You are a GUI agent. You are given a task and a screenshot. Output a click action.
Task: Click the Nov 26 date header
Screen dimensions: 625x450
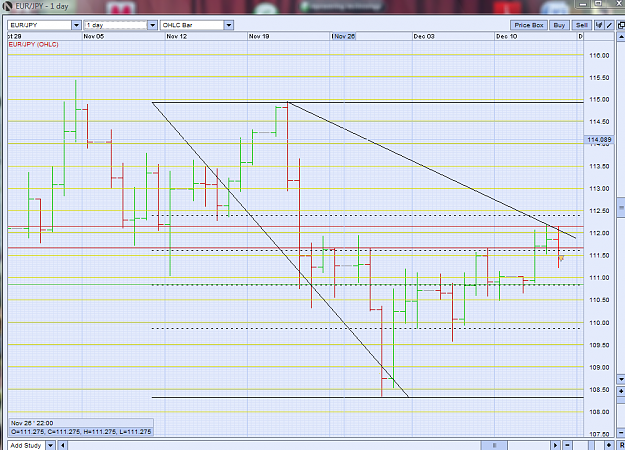coord(344,36)
